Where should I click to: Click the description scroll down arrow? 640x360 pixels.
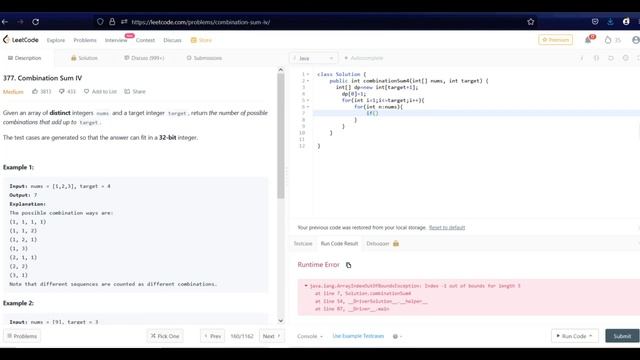(x=281, y=321)
